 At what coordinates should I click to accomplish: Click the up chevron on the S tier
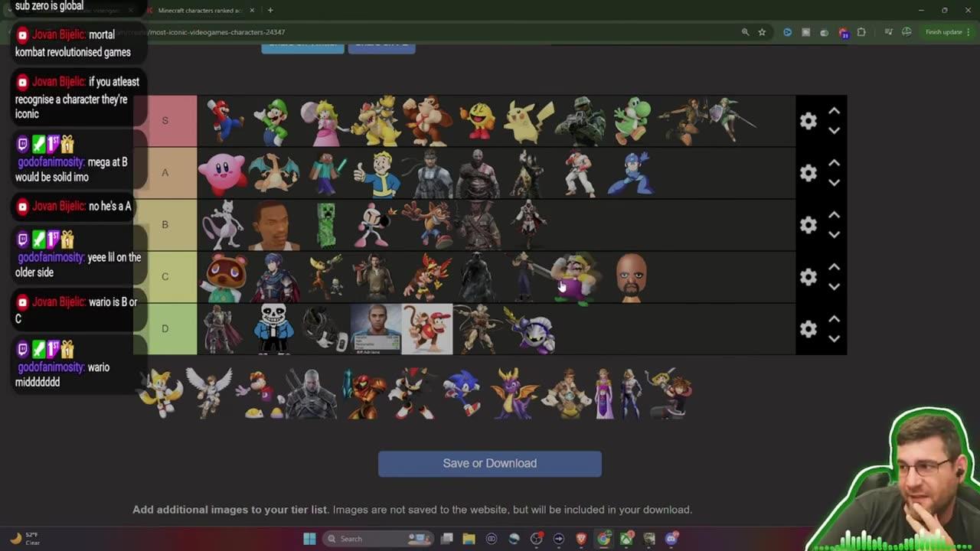coord(834,110)
